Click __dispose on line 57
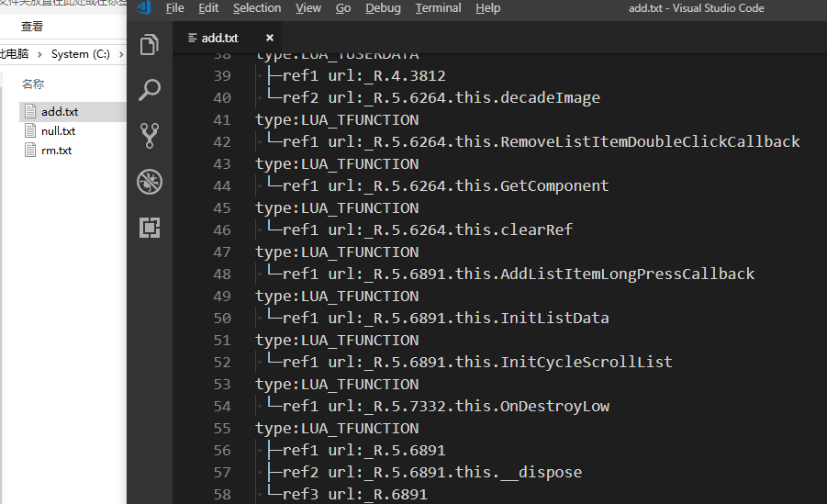This screenshot has height=504, width=827. click(541, 472)
